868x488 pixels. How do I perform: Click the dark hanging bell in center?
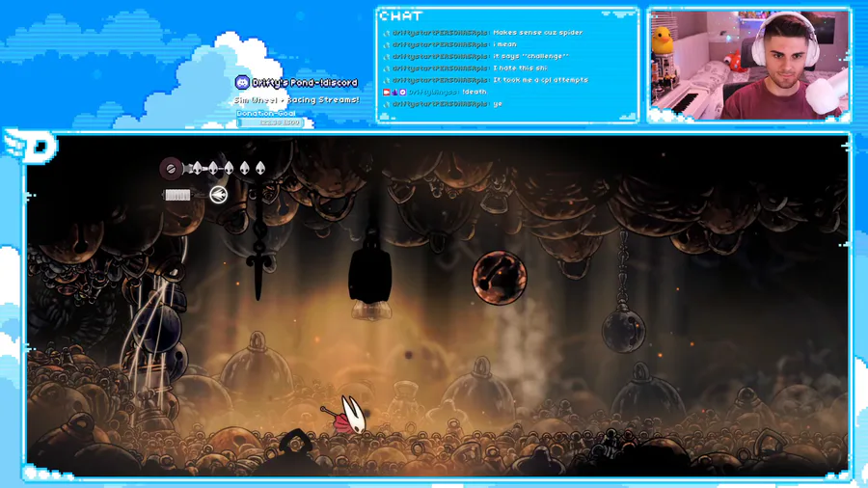pos(370,274)
